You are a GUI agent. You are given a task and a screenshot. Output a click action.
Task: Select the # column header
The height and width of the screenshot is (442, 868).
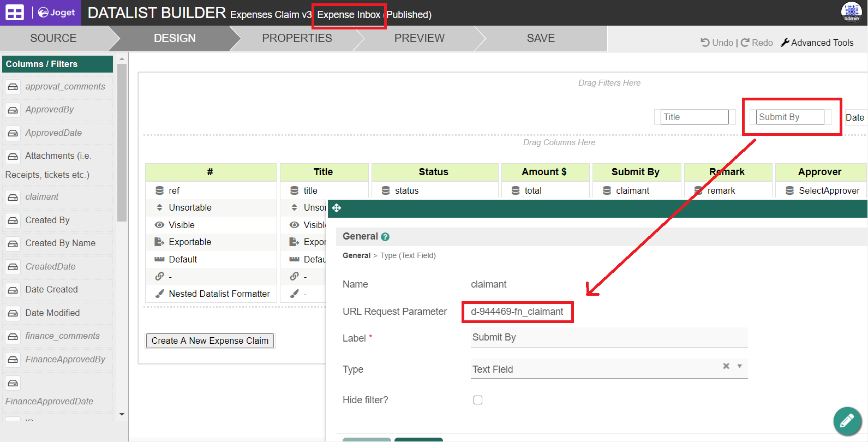click(x=211, y=172)
